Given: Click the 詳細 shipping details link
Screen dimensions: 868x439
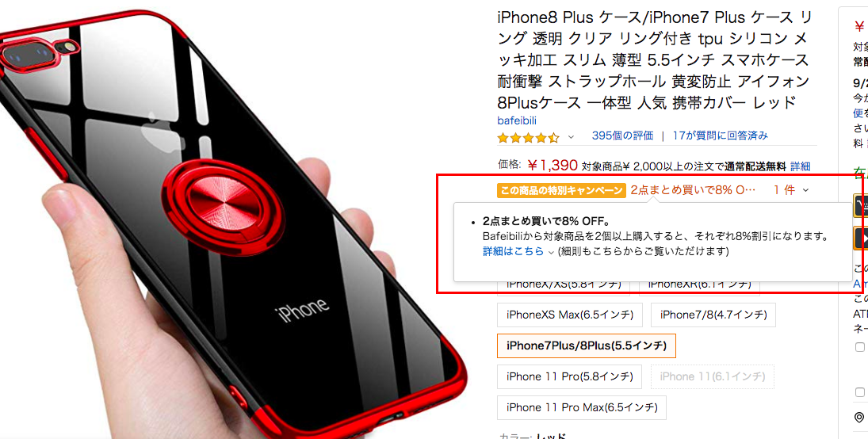Looking at the screenshot, I should 801,166.
